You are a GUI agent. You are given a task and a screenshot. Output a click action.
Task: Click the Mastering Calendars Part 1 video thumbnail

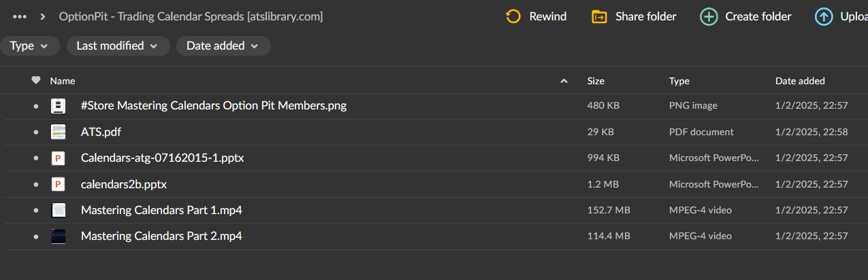click(59, 210)
